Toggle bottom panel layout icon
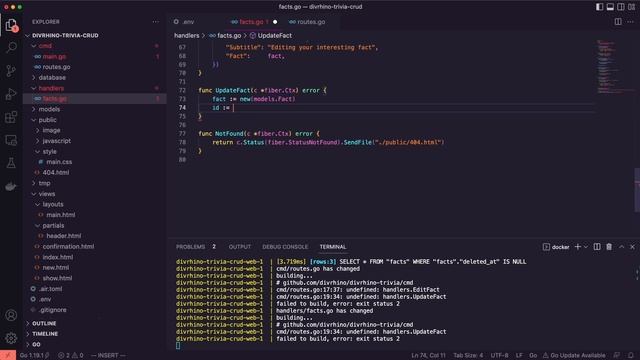The width and height of the screenshot is (640, 360). 610,7
